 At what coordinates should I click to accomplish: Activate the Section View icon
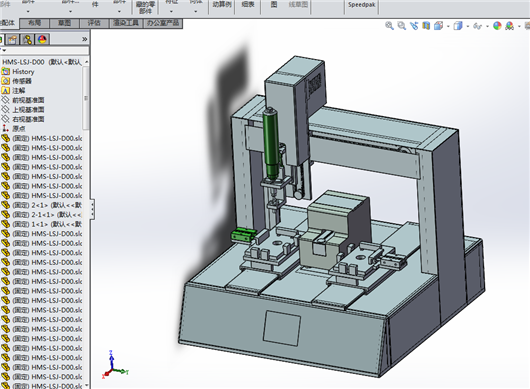coord(426,26)
